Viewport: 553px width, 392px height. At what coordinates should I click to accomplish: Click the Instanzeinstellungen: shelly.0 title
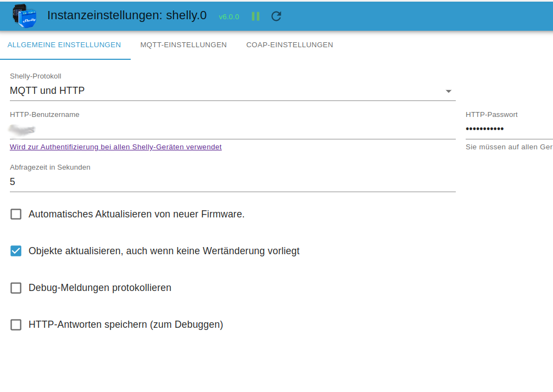click(x=127, y=15)
